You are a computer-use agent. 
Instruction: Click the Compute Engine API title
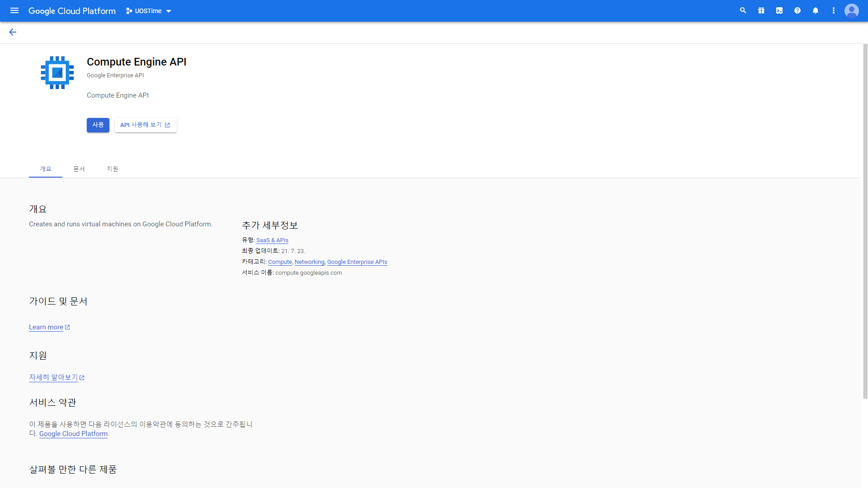coord(137,62)
